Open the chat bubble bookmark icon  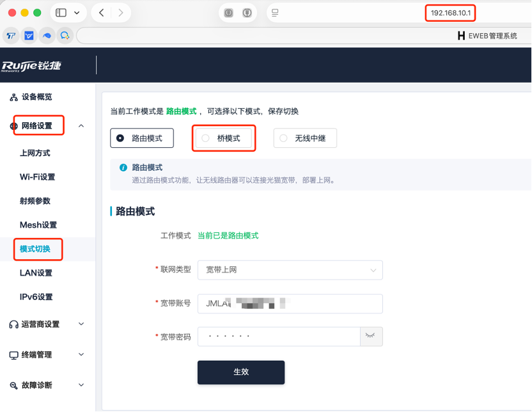tap(65, 35)
